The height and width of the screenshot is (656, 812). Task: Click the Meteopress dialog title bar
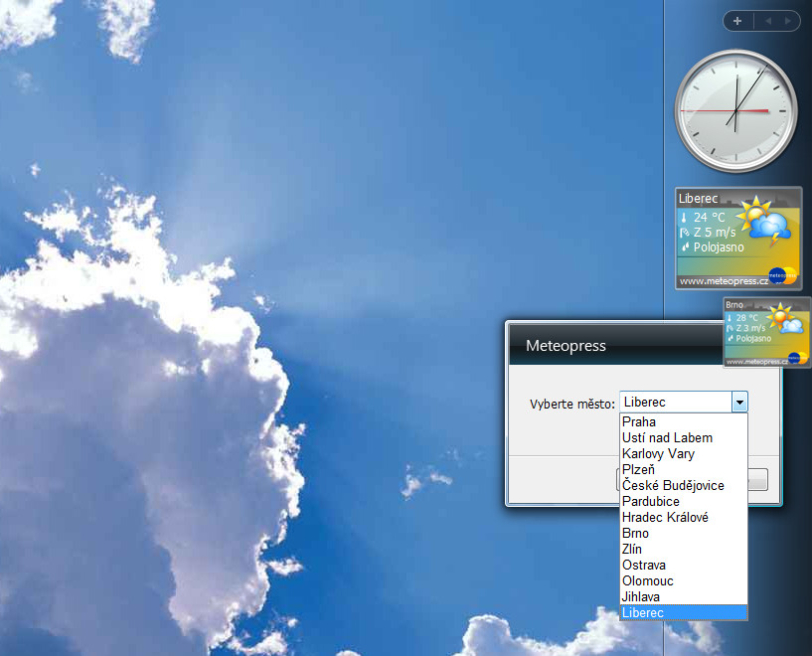pos(616,345)
